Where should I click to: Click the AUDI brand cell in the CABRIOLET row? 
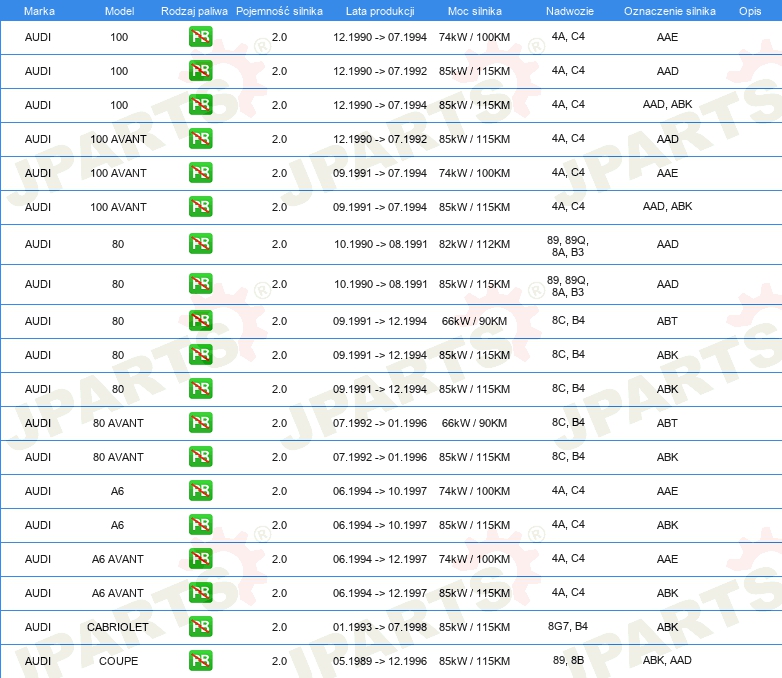click(x=38, y=627)
